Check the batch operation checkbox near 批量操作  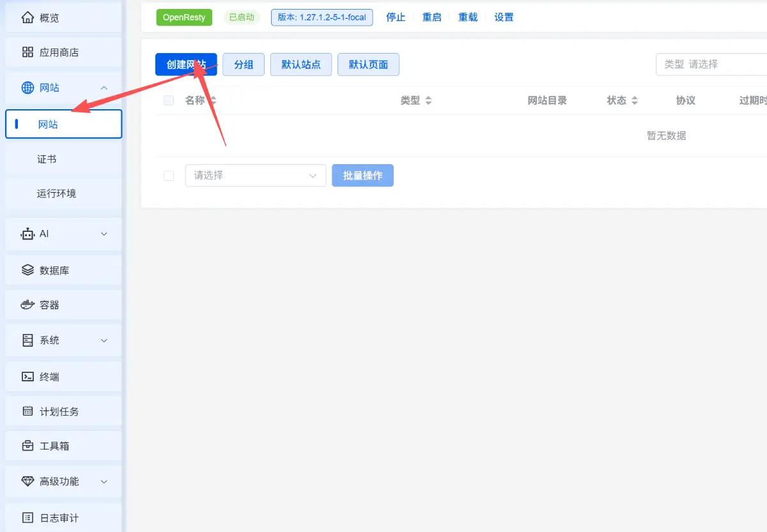168,174
